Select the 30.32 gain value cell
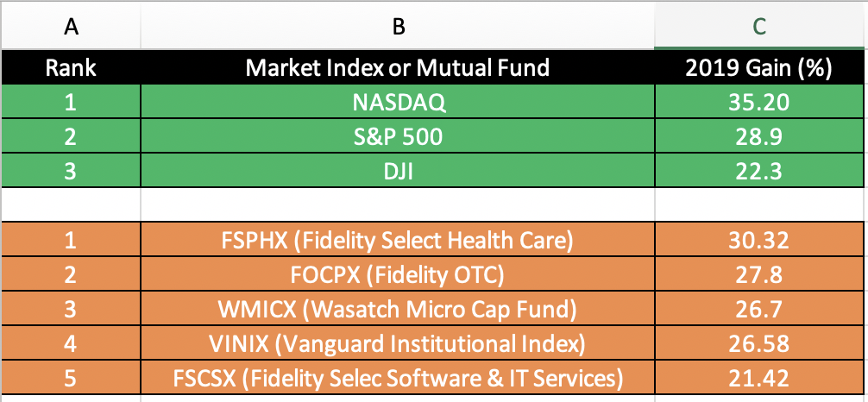This screenshot has height=402, width=868. coord(760,240)
